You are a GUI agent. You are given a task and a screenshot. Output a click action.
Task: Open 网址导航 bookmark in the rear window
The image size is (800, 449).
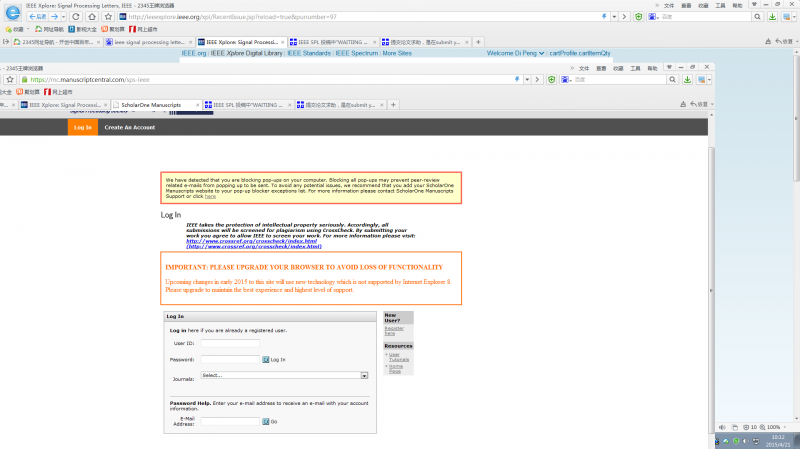pyautogui.click(x=49, y=30)
